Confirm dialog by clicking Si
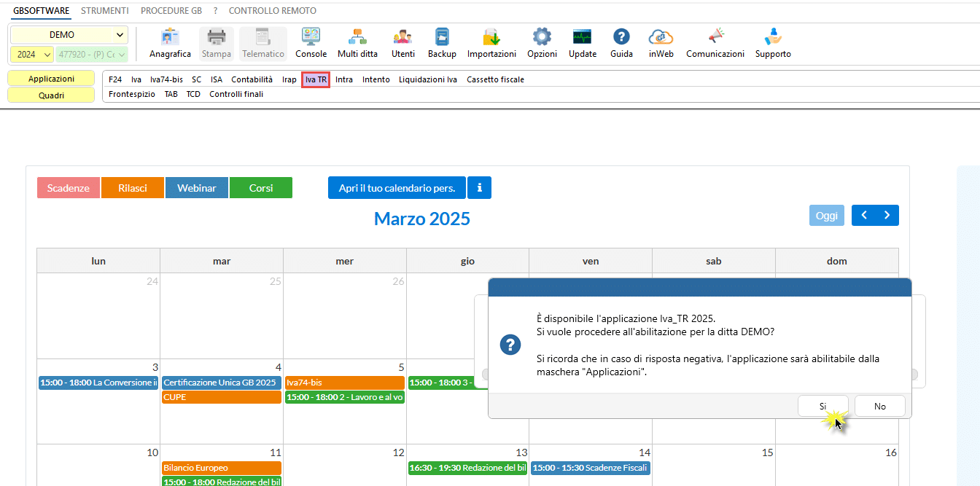This screenshot has width=980, height=486. [822, 407]
